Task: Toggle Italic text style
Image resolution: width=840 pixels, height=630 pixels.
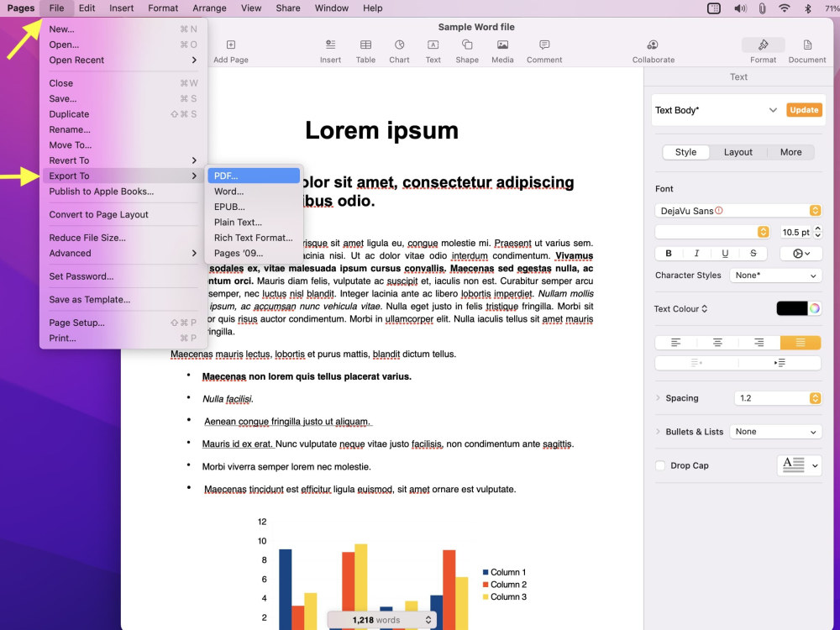Action: [696, 254]
